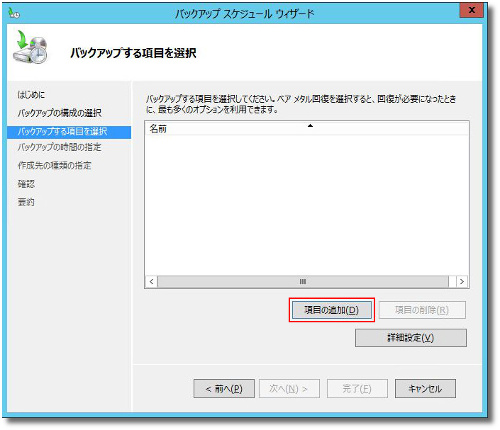Click the backup wizard title bar icon

tap(14, 13)
